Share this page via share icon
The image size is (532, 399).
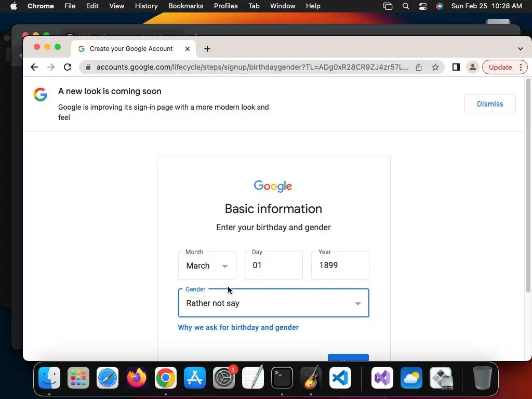coord(419,67)
